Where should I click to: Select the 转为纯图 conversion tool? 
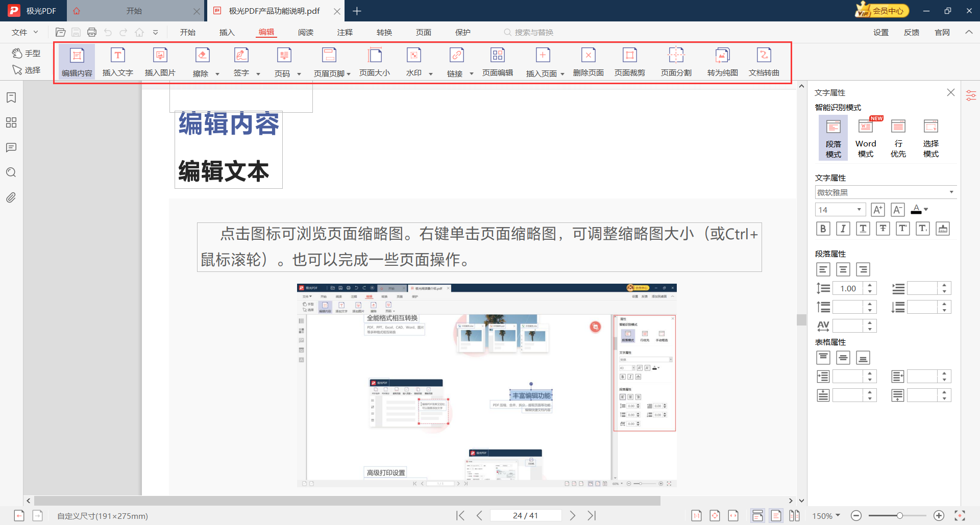(x=722, y=60)
